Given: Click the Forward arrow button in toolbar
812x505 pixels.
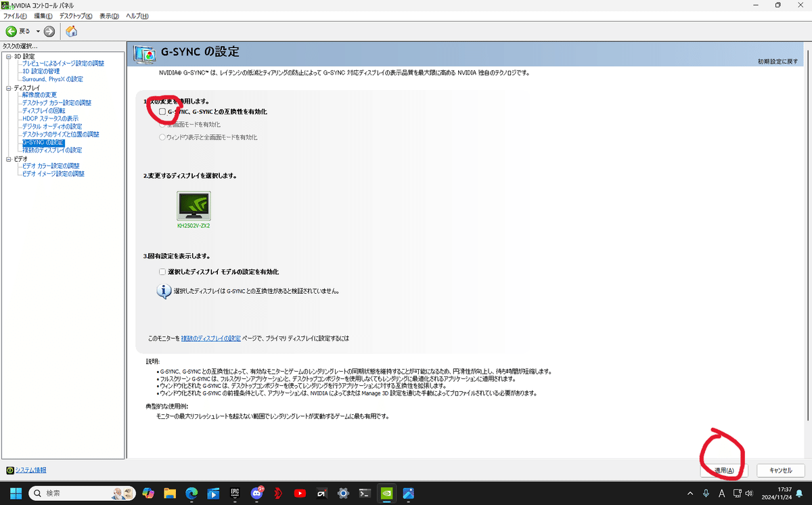Looking at the screenshot, I should (49, 31).
